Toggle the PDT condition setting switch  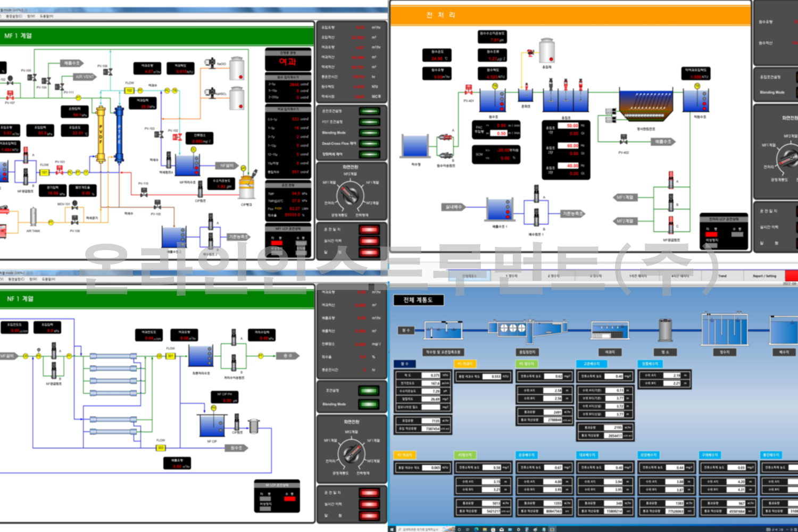coord(369,122)
